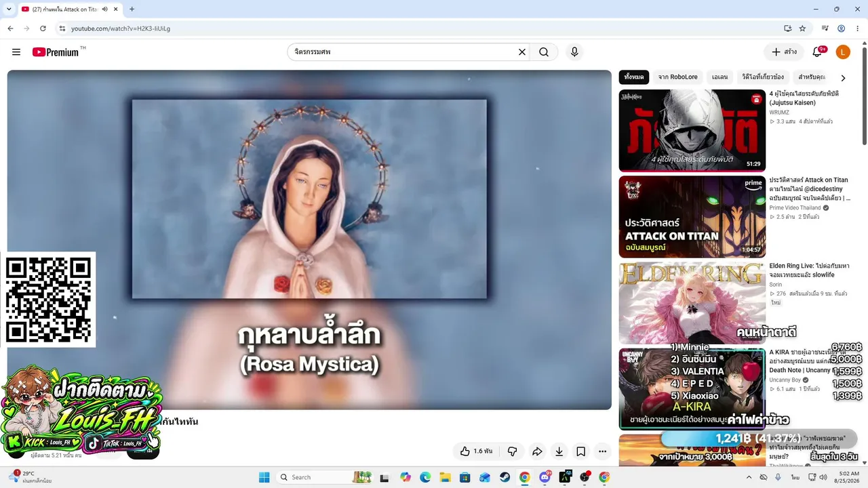Screen dimensions: 868x488
Task: Open Steam from the taskbar
Action: pyautogui.click(x=505, y=477)
